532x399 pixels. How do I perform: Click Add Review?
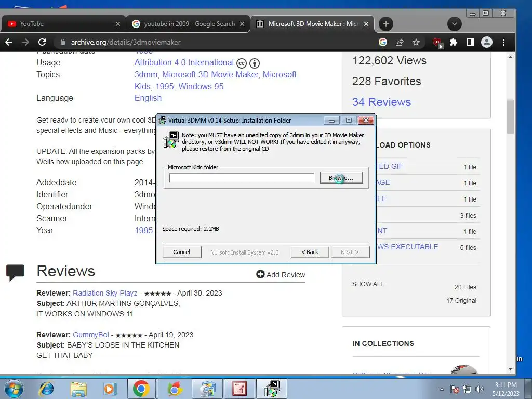coord(281,274)
